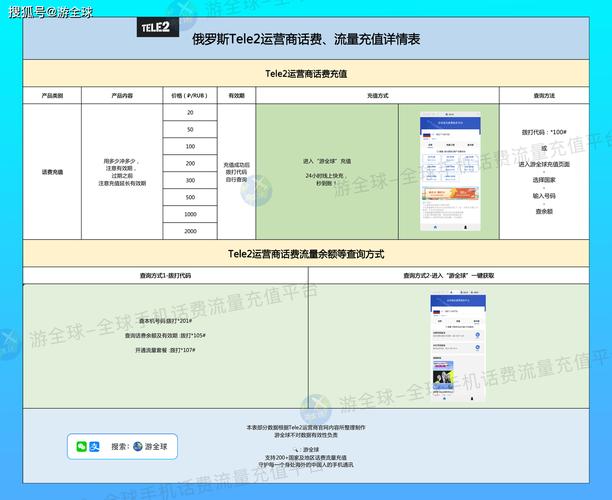Screen dimensions: 612x500
Task: Click the 充值方式 column header
Action: 377,95
